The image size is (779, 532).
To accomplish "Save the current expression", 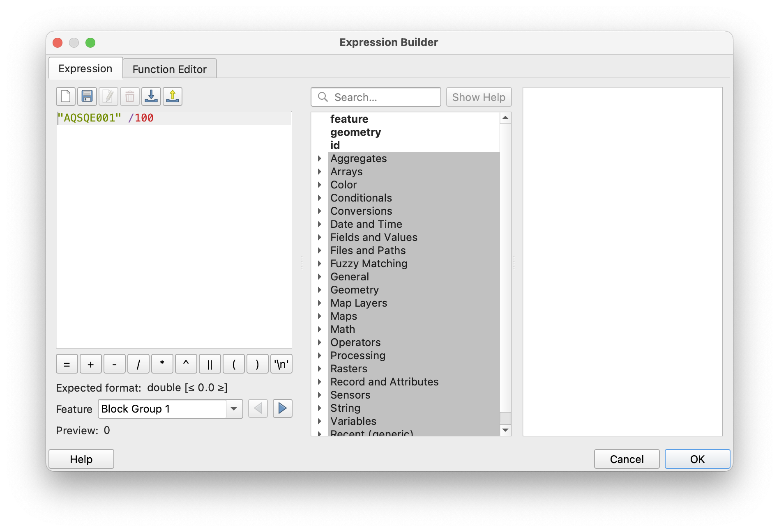I will (87, 96).
